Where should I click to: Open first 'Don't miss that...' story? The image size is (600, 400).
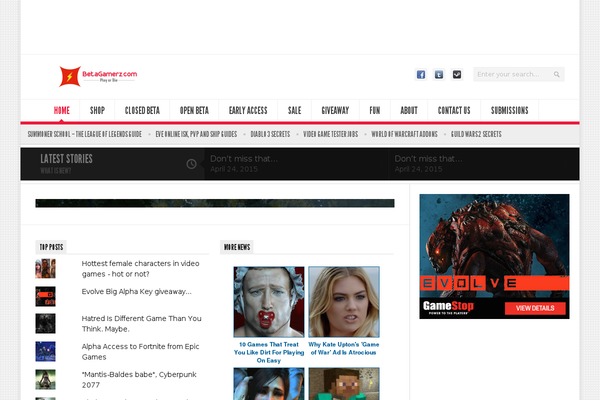click(x=244, y=158)
